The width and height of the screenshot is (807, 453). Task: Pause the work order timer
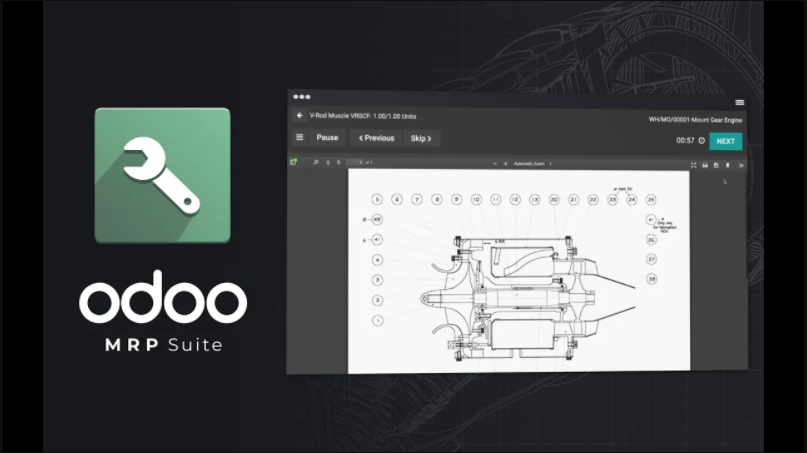click(327, 137)
